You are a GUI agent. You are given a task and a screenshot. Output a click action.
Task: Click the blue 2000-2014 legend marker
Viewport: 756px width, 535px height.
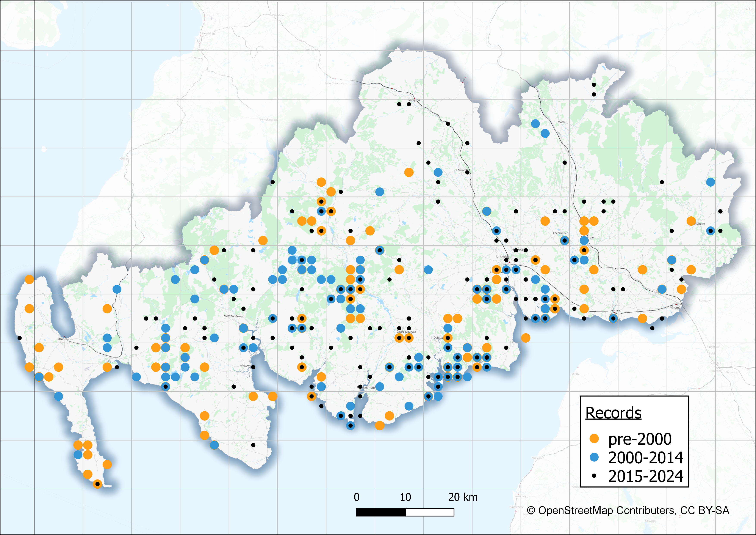[x=594, y=457]
